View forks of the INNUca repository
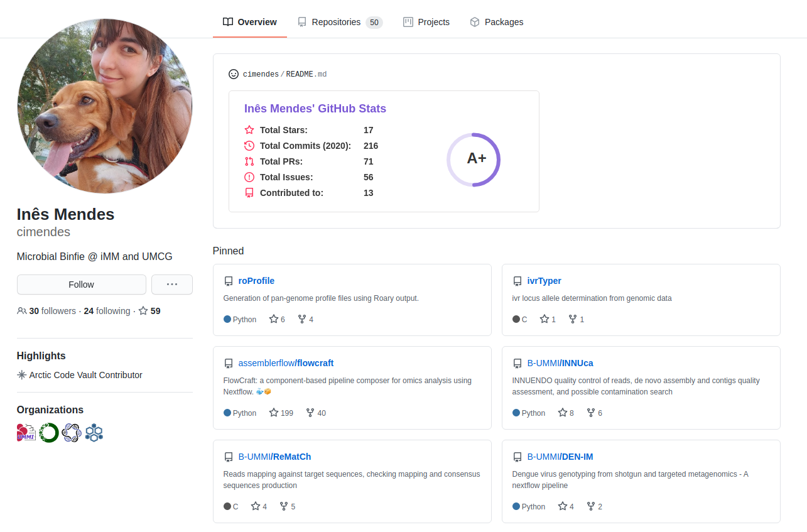807x532 pixels. click(595, 413)
